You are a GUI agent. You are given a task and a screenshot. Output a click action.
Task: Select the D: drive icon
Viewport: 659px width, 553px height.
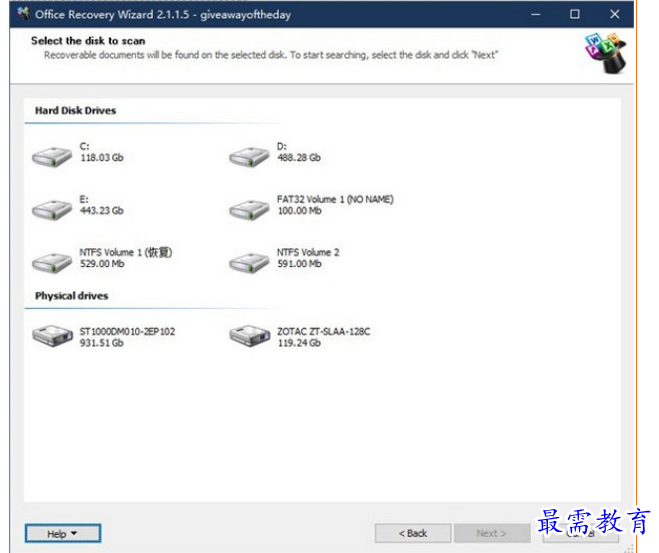point(249,157)
